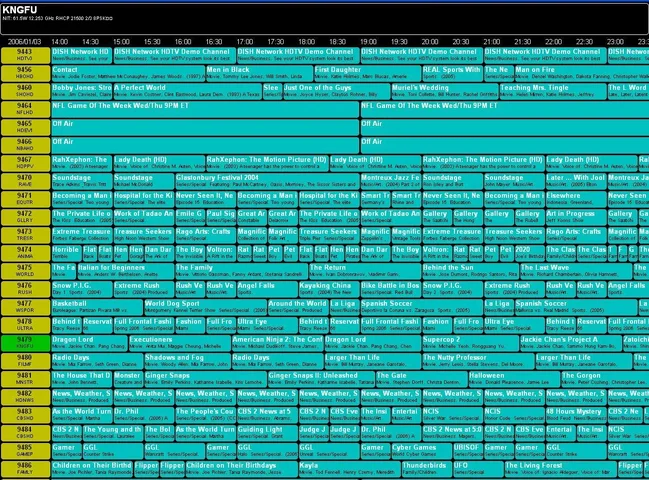Open The Gate movie listing
This screenshot has width=649, height=480.
tap(421, 379)
